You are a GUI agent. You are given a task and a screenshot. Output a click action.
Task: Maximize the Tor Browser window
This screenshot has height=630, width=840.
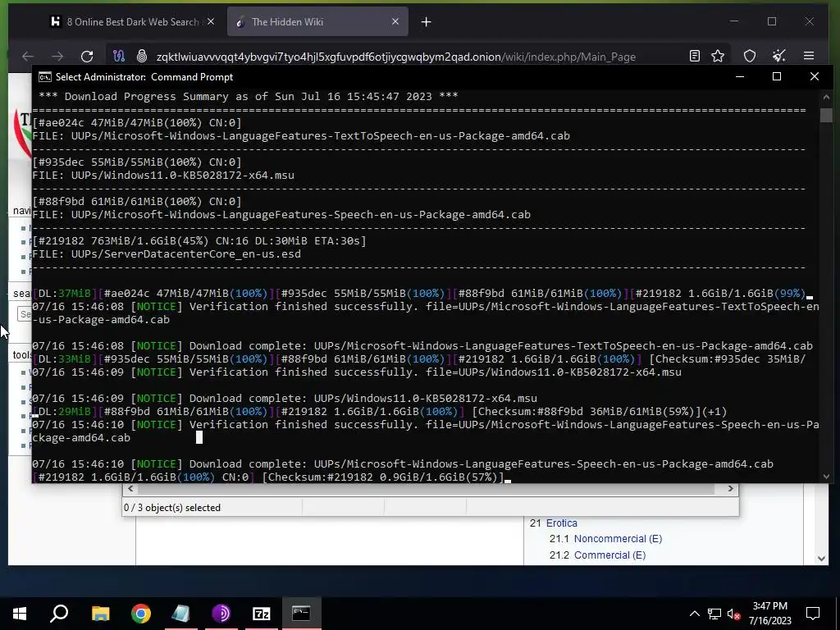tap(772, 21)
